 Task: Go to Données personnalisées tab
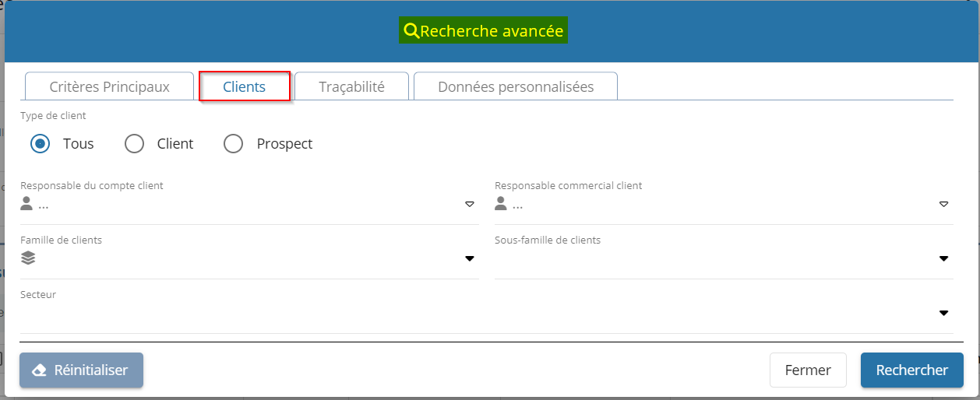[x=516, y=86]
